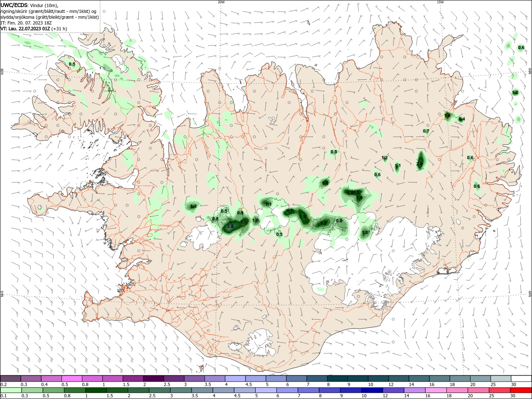
Task: Click the 15W longitude label
Action: (x=440, y=2)
